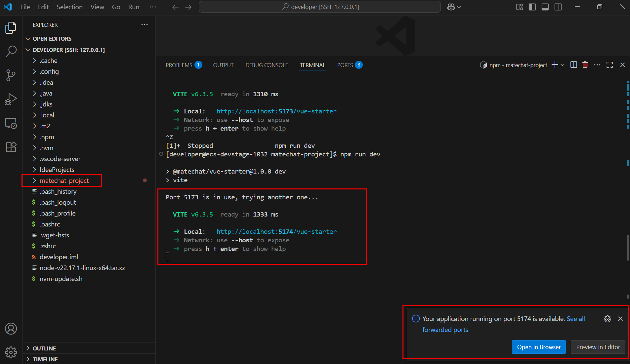Click the Explorer more actions ellipsis
Viewport: 630px width, 364px height.
click(x=145, y=25)
